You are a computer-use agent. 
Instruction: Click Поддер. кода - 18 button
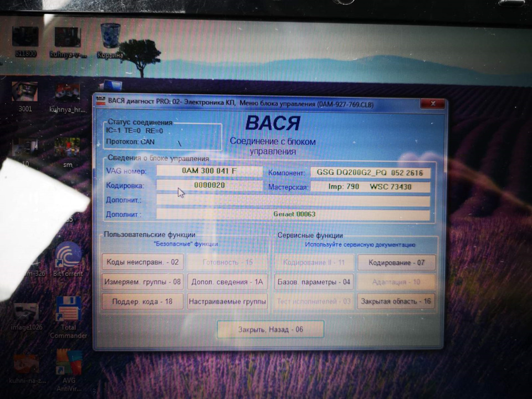143,302
